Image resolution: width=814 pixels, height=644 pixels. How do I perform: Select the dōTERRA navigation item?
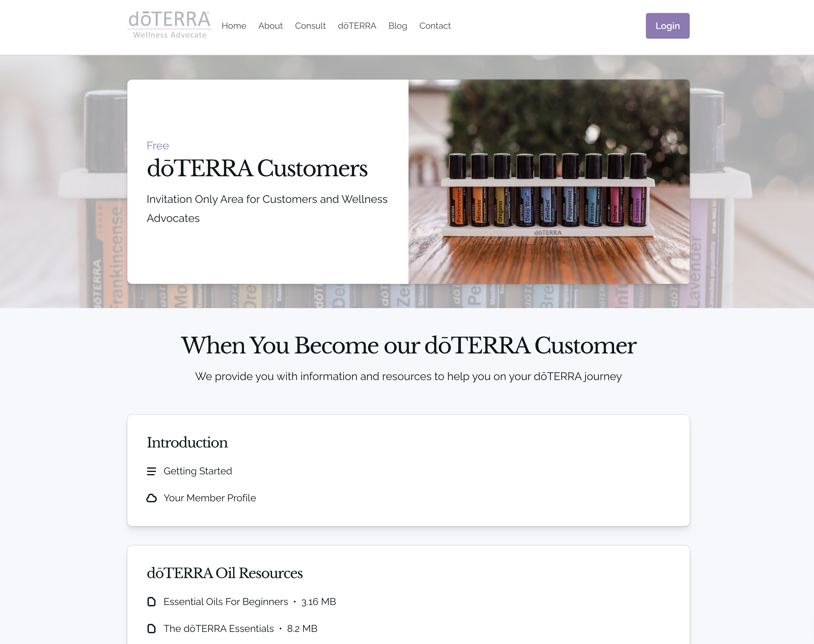coord(357,26)
